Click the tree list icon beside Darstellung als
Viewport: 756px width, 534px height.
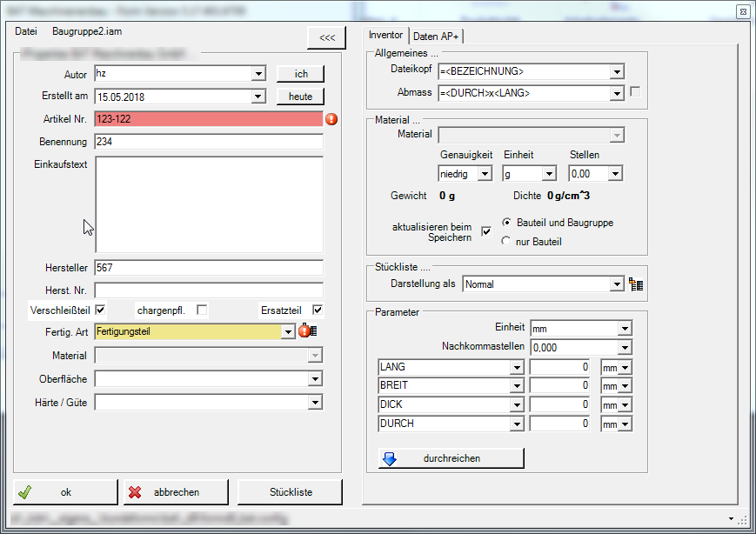click(x=636, y=284)
